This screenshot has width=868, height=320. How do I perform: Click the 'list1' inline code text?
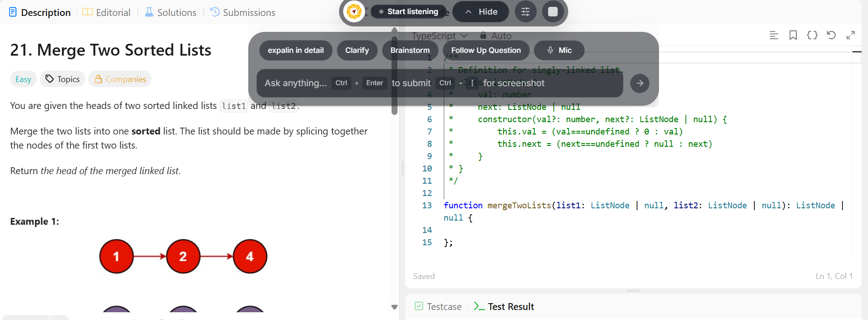click(234, 106)
